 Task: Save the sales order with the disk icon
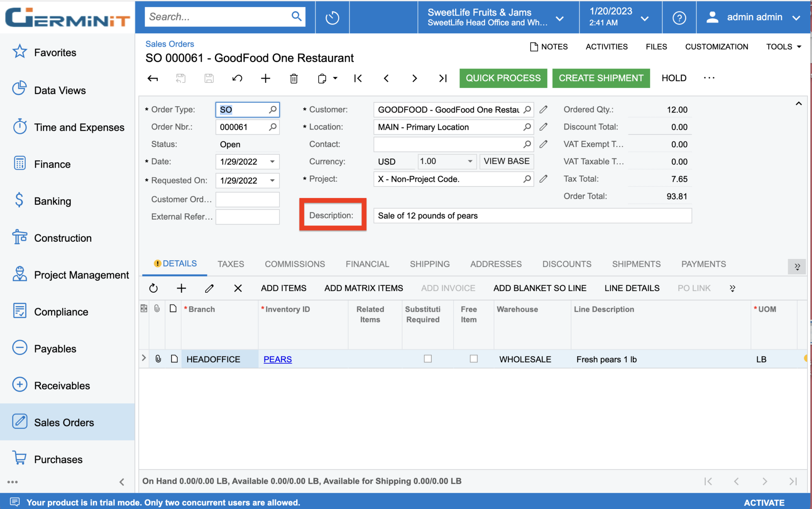click(209, 78)
